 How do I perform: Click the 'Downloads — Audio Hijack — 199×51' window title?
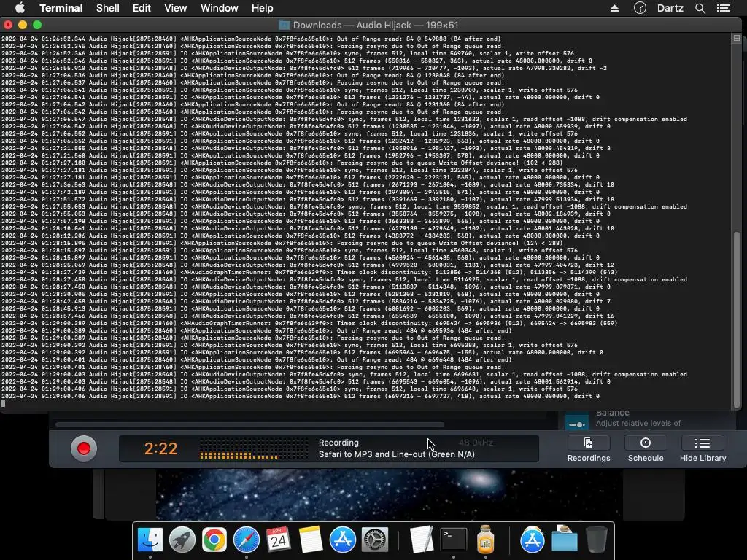point(376,25)
